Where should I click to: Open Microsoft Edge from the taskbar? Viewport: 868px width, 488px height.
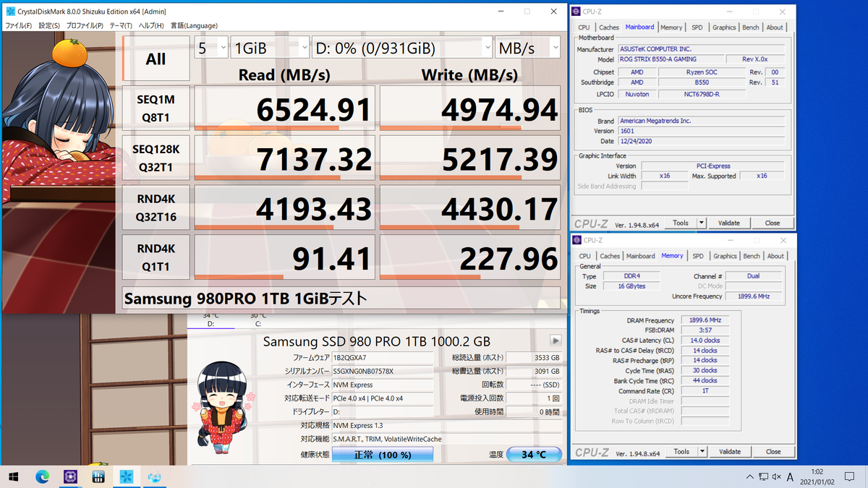(x=42, y=476)
